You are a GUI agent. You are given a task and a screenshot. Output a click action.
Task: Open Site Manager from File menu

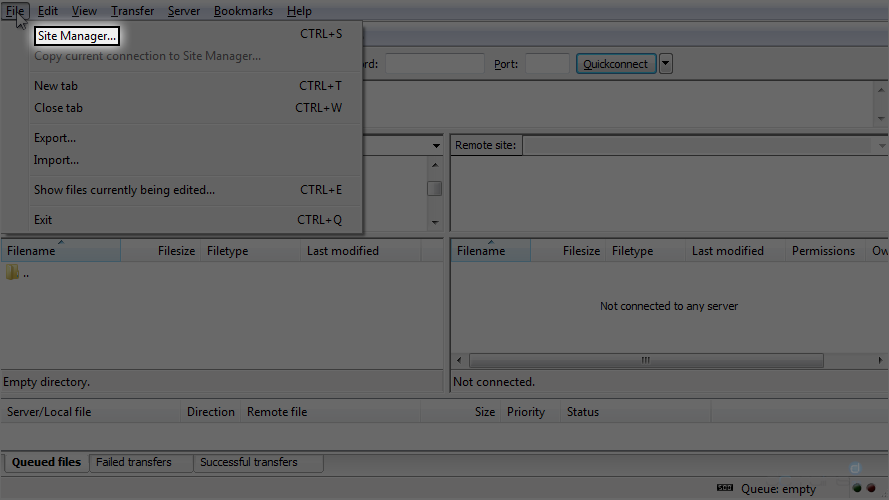point(77,36)
